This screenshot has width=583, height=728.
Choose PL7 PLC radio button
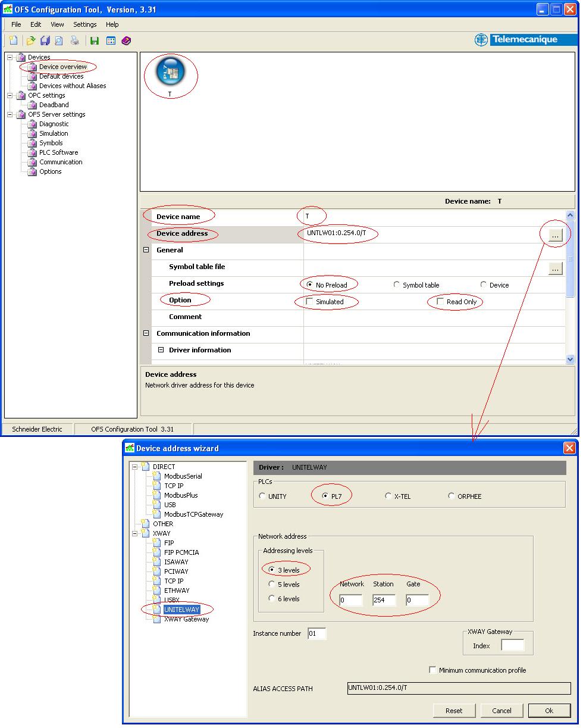[325, 496]
